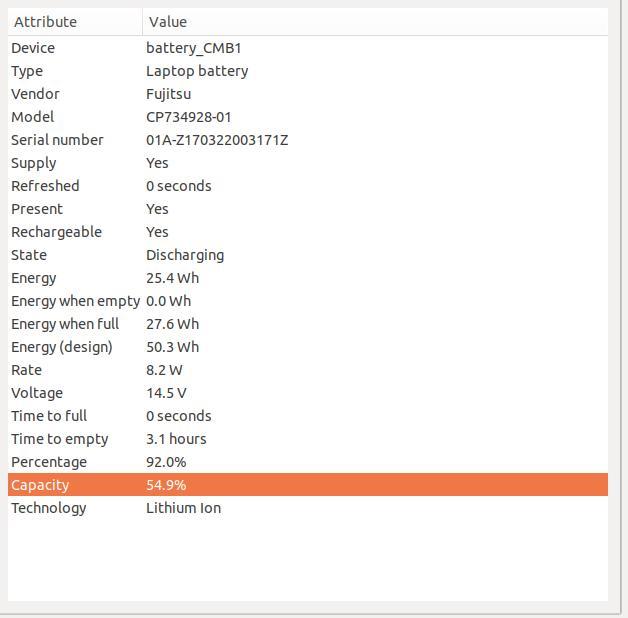The image size is (628, 618).
Task: Select the Voltage 14.5 V row
Action: point(308,393)
